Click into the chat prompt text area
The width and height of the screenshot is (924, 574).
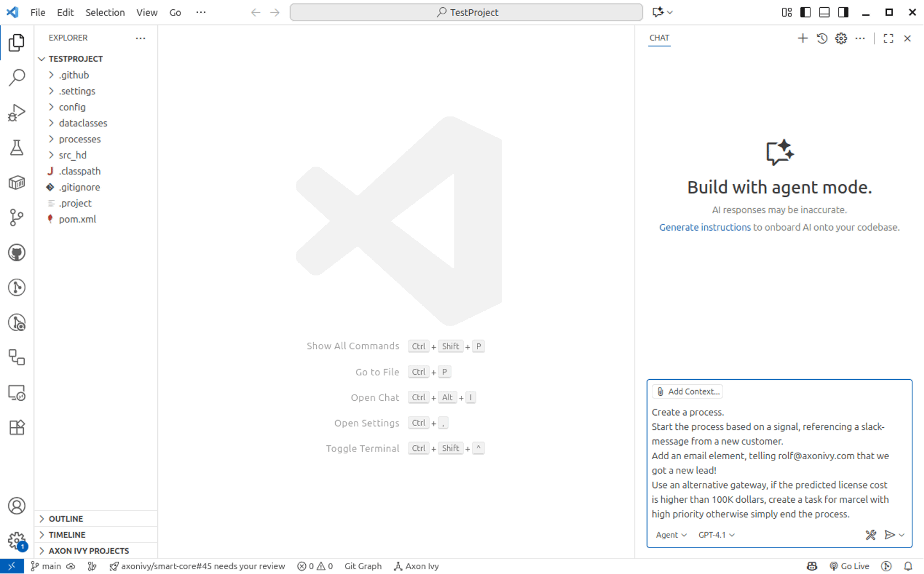pyautogui.click(x=779, y=463)
